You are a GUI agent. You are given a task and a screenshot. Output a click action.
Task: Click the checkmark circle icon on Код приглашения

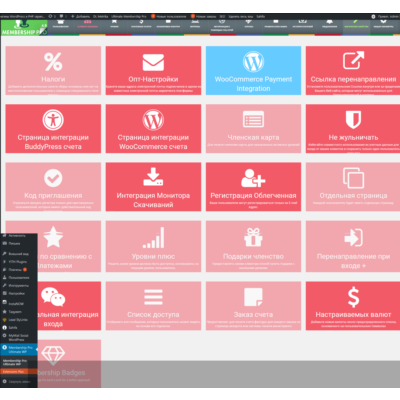[53, 178]
